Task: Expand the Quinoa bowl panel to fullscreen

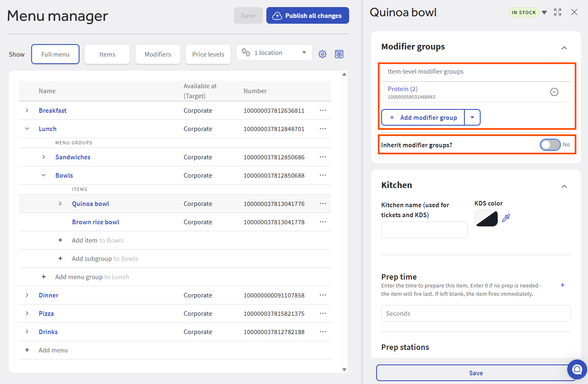Action: pos(558,12)
